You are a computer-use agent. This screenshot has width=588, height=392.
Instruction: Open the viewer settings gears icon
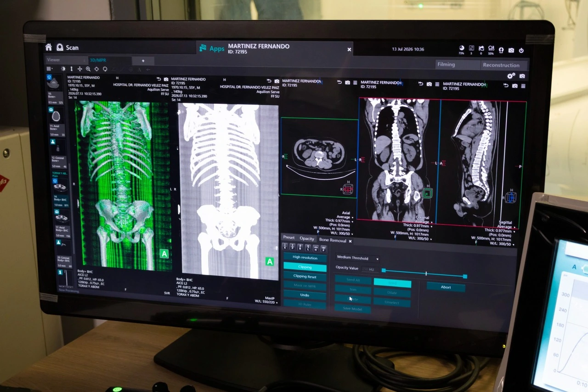[x=511, y=76]
